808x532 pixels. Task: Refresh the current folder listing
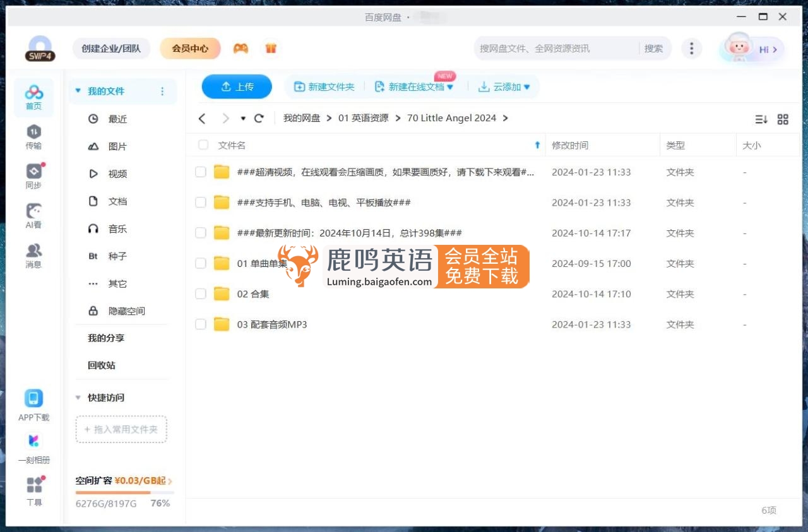259,119
